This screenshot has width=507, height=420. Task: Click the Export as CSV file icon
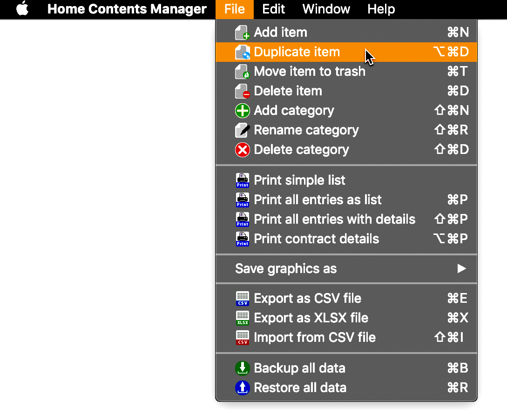(242, 299)
